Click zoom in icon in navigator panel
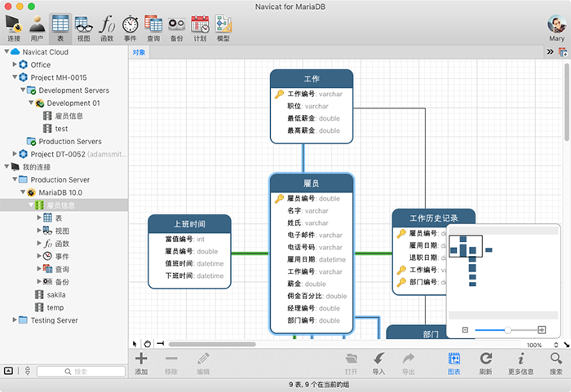This screenshot has height=392, width=571. click(x=542, y=330)
